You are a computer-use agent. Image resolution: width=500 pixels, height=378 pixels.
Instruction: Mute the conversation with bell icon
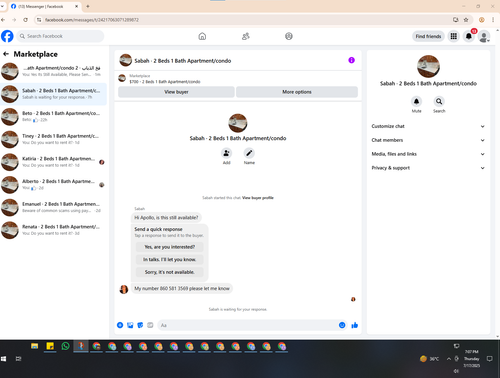pos(416,101)
